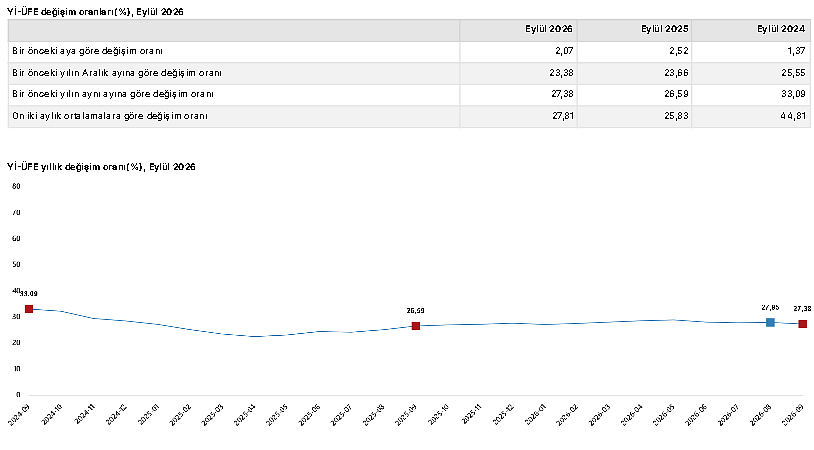Click the 60 y-axis label

pos(16,238)
